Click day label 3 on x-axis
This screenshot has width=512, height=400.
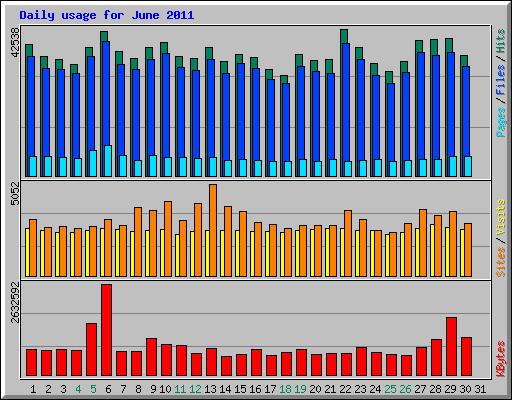coord(63,389)
